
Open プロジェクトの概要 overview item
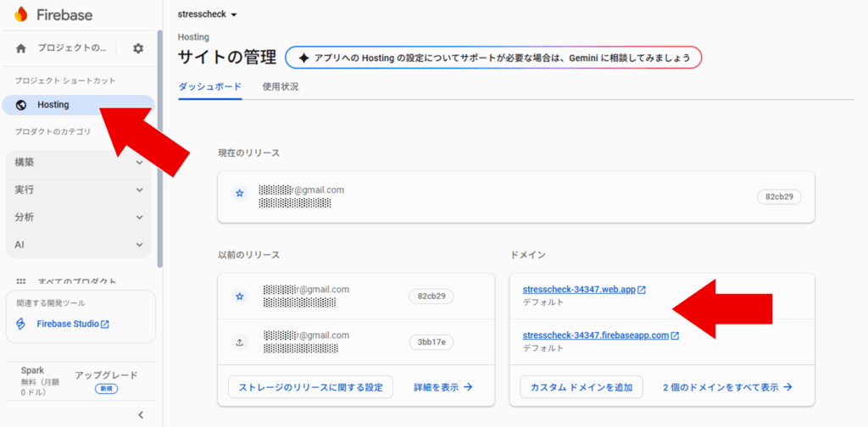[71, 48]
